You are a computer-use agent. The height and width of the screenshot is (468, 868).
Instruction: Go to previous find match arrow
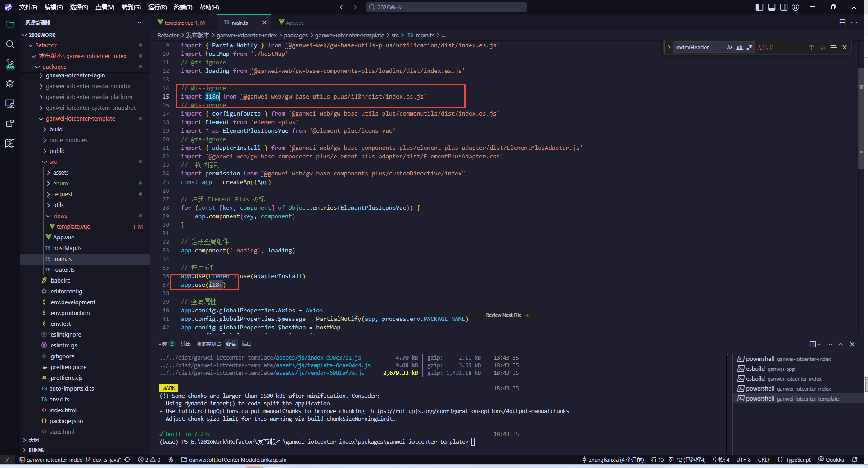tap(811, 47)
